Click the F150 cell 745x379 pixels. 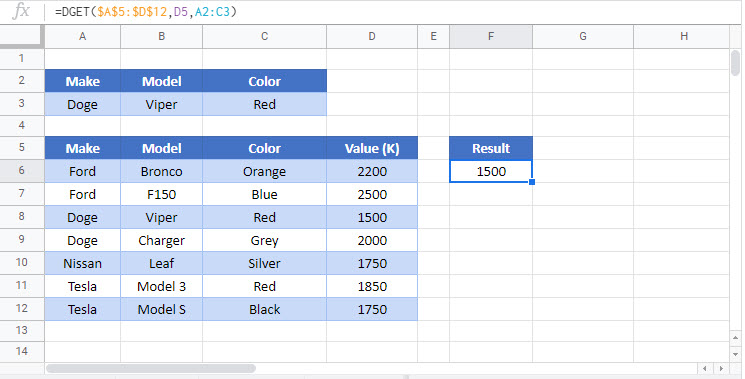[x=162, y=194]
